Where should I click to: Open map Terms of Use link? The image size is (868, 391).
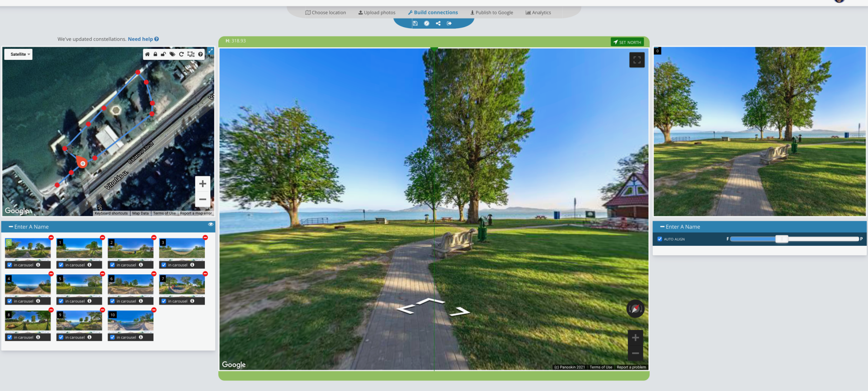click(164, 213)
